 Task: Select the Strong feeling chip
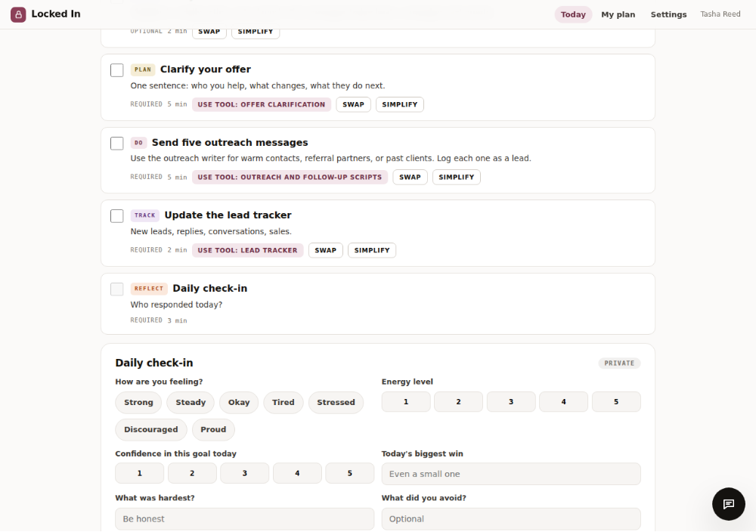coord(138,402)
